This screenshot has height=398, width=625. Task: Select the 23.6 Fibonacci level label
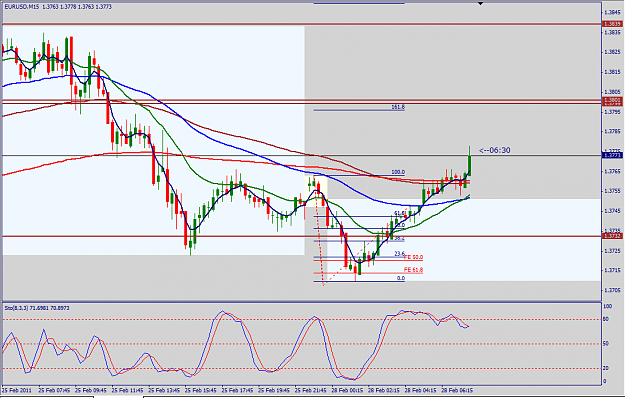coord(399,254)
